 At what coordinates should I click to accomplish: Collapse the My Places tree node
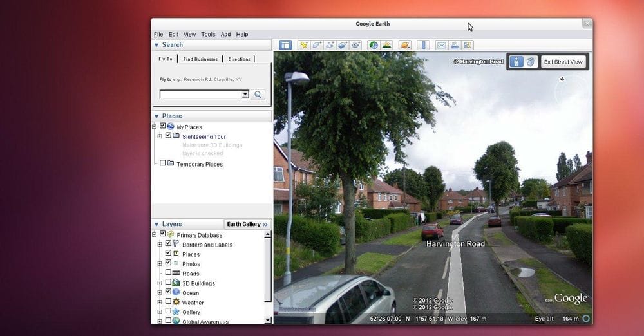click(x=155, y=127)
